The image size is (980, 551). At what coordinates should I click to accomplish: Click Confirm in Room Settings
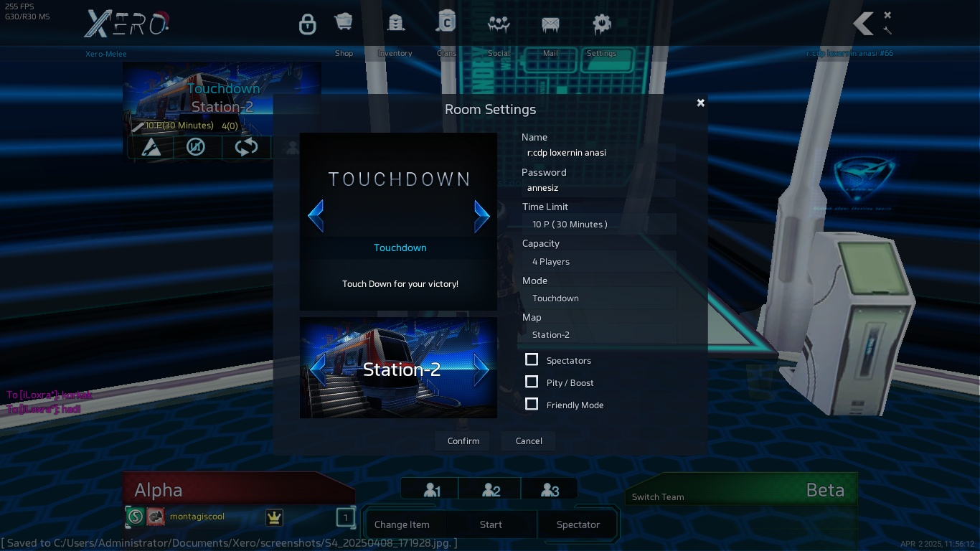point(463,441)
